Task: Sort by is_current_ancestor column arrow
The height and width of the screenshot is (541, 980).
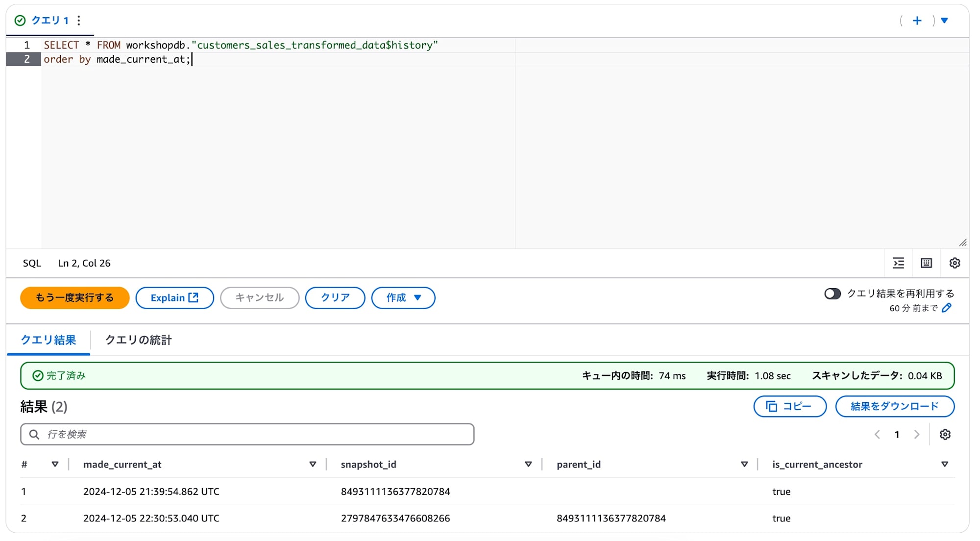Action: point(945,464)
